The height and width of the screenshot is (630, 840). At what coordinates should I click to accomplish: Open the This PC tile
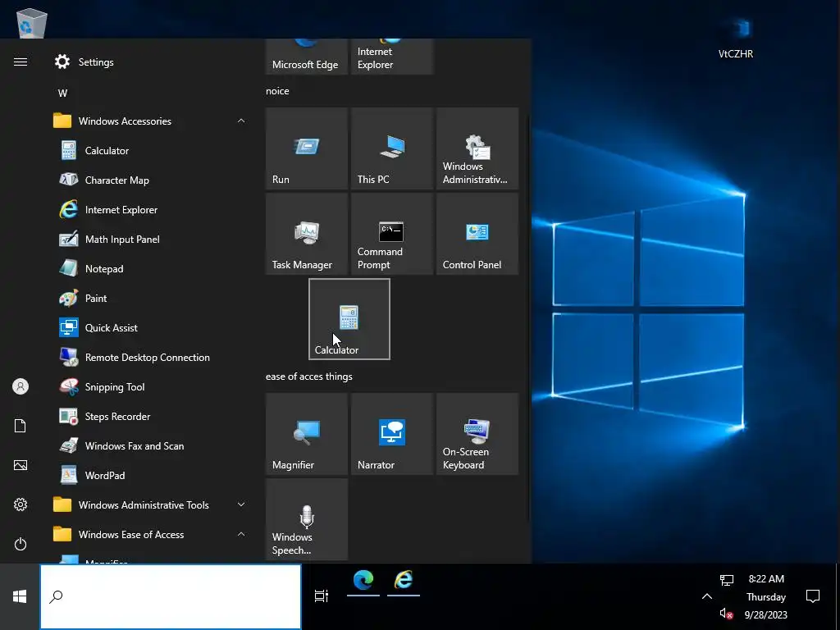391,148
